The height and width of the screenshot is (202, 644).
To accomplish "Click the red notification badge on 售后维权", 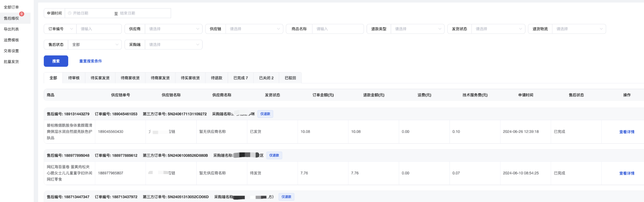I will (22, 14).
